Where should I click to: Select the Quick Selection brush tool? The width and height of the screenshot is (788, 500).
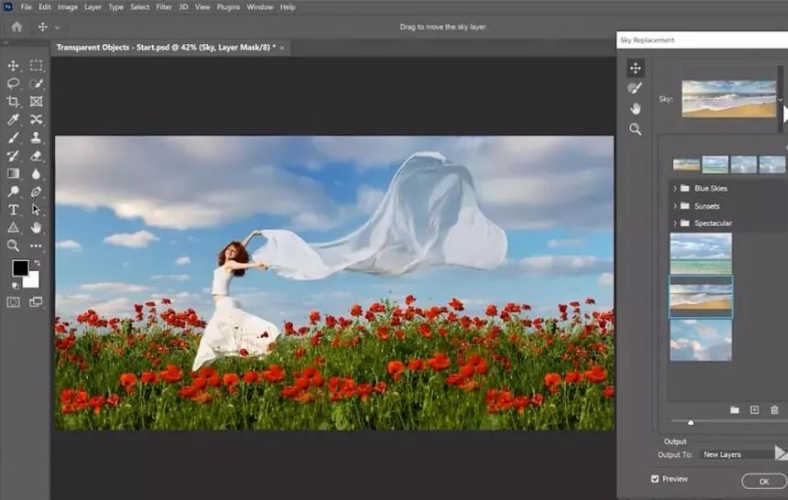click(x=36, y=83)
